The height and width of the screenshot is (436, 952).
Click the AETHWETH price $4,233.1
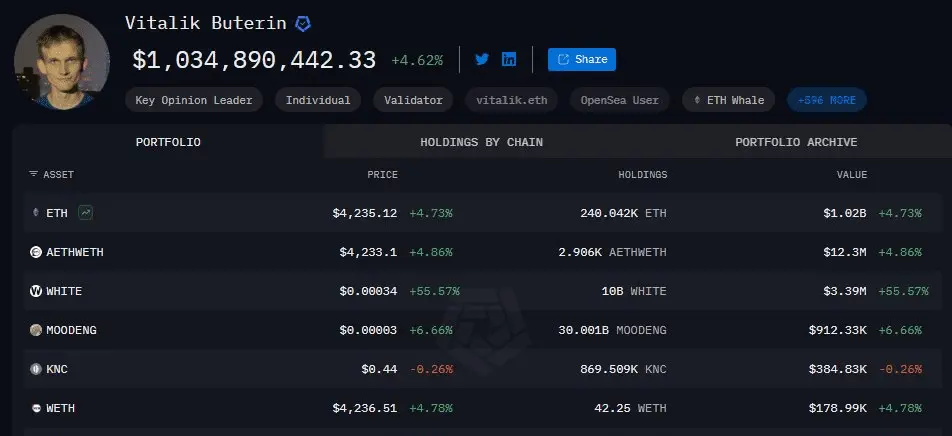pos(369,252)
